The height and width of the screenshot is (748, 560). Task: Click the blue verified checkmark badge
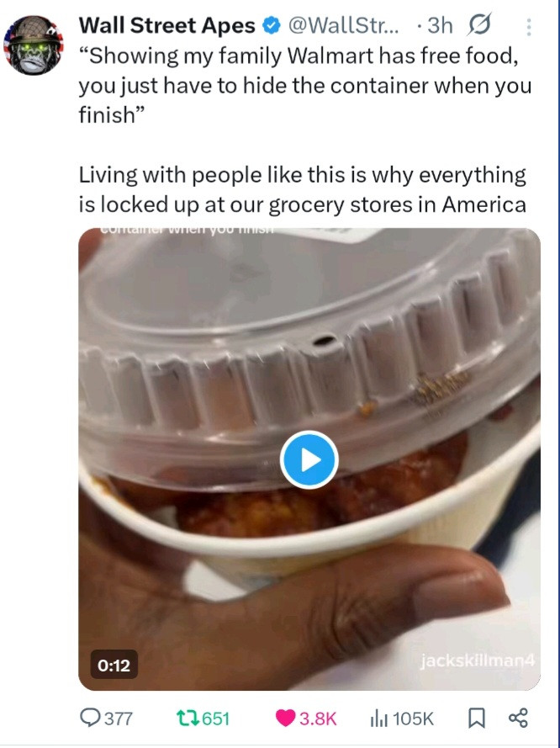coord(272,26)
